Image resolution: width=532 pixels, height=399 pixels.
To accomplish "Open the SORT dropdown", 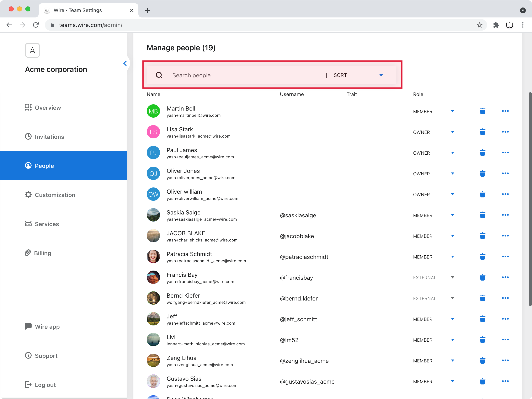I will (x=358, y=75).
